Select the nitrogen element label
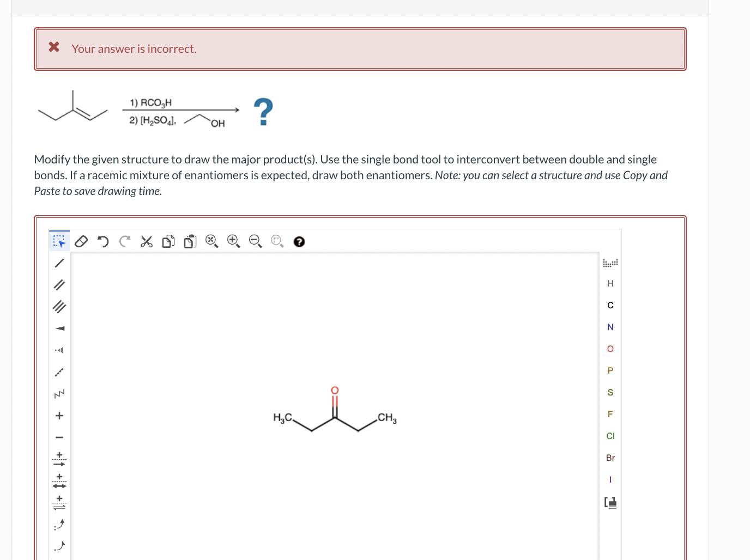This screenshot has width=750, height=560. coord(610,327)
